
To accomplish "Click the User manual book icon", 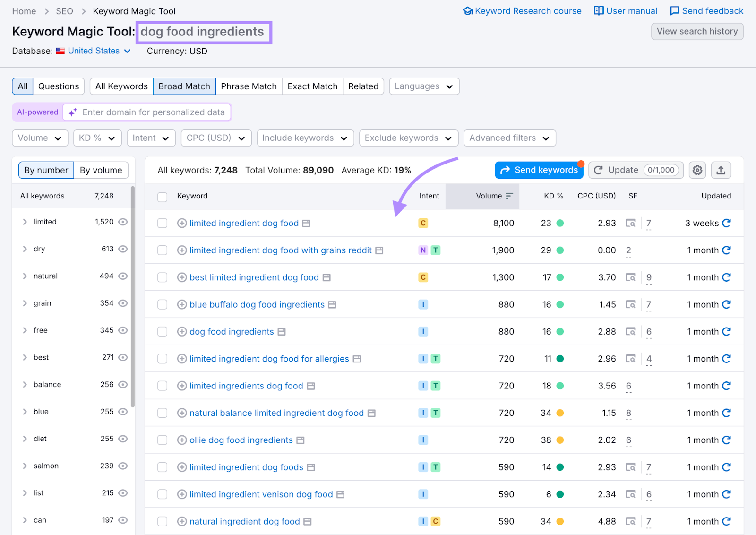I will pyautogui.click(x=599, y=10).
